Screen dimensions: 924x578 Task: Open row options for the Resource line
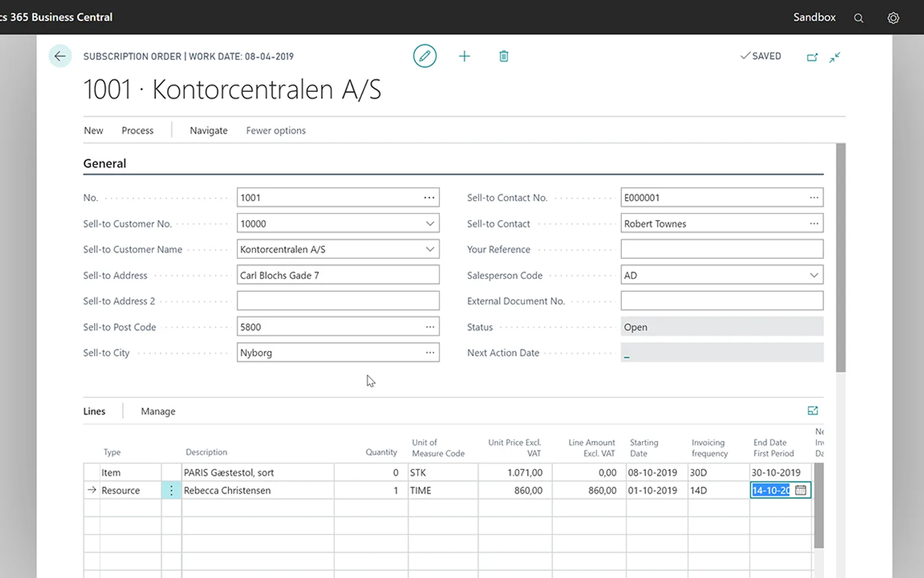172,490
